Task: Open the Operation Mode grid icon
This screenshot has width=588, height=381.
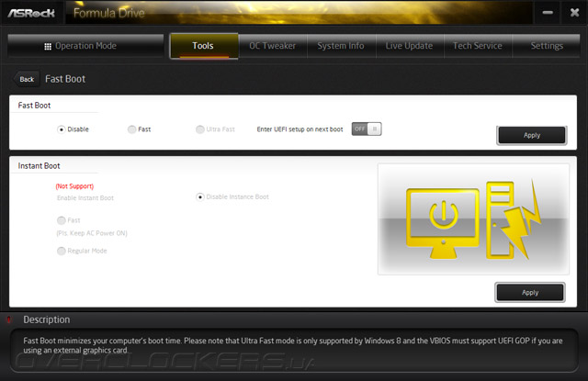Action: [48, 47]
